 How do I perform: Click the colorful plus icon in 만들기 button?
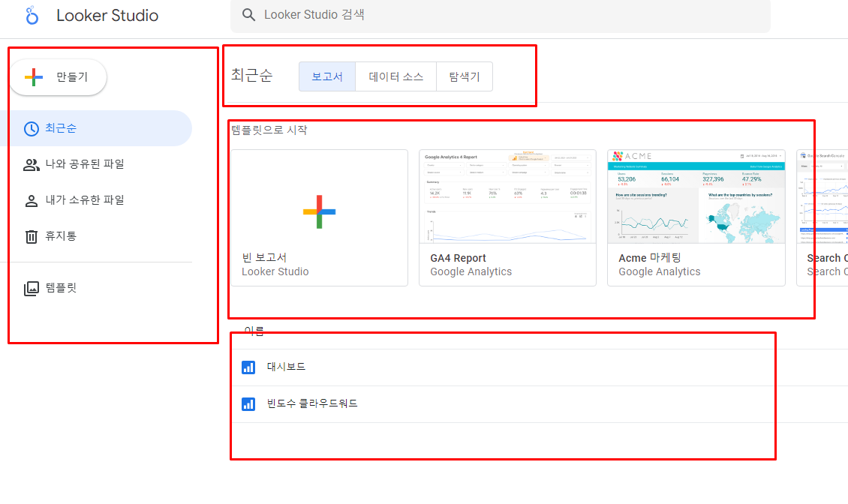coord(34,77)
